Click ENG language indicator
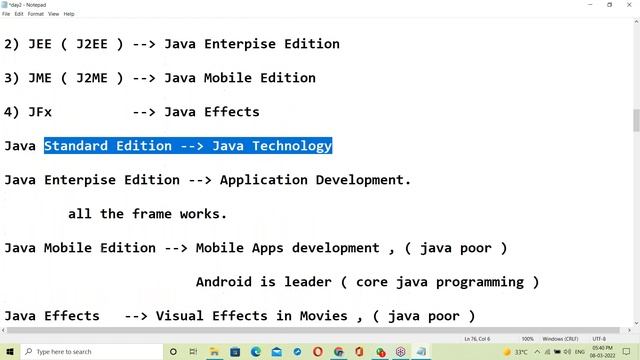This screenshot has height=360, width=640. pos(580,351)
